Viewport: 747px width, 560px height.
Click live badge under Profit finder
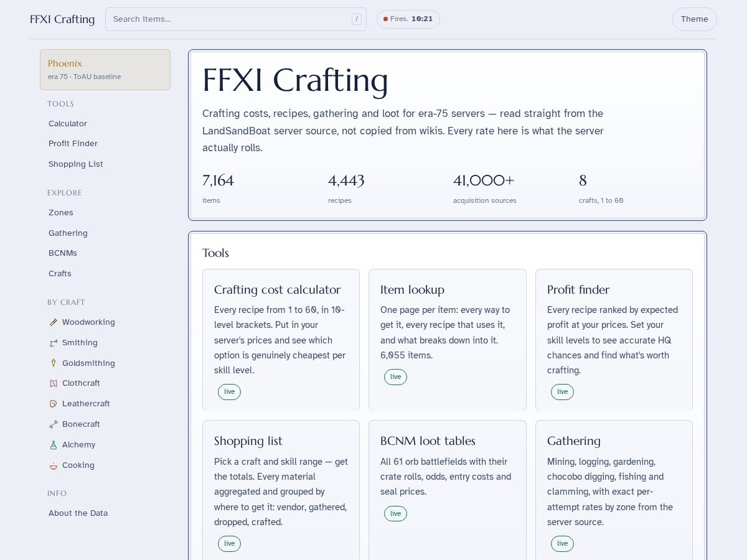click(562, 392)
